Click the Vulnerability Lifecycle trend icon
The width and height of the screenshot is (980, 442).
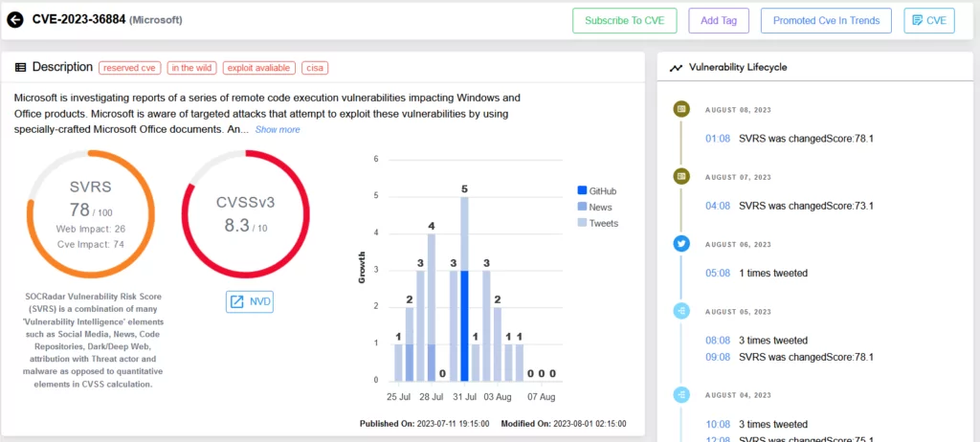(x=676, y=68)
